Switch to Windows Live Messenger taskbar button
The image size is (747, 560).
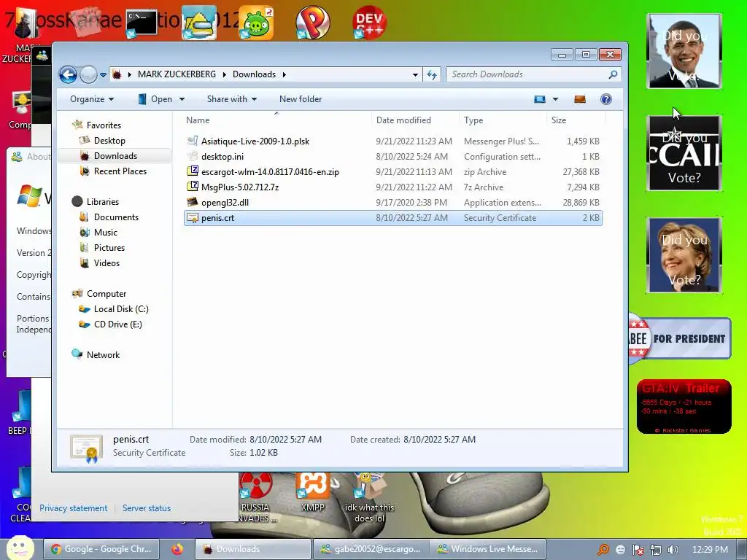(x=488, y=549)
